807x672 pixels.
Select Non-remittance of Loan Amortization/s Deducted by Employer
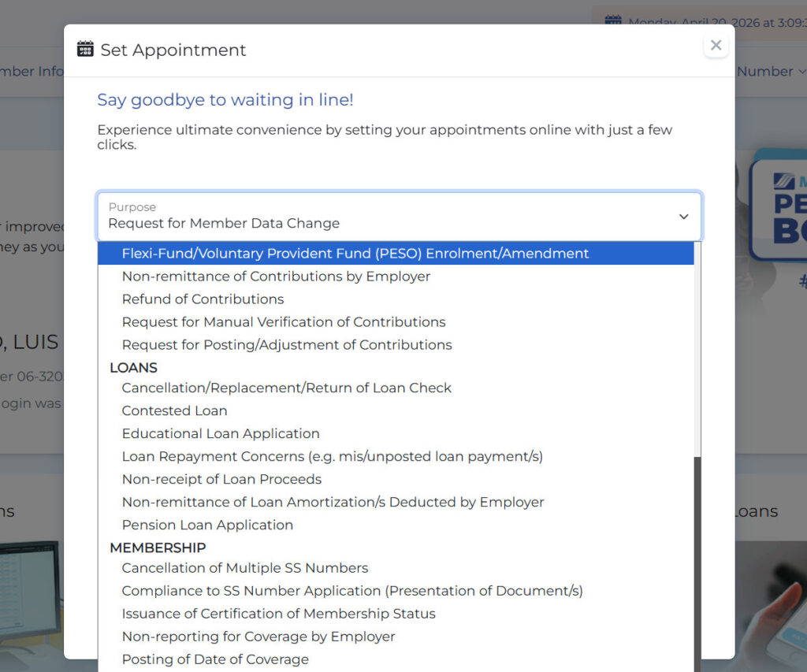[396, 502]
